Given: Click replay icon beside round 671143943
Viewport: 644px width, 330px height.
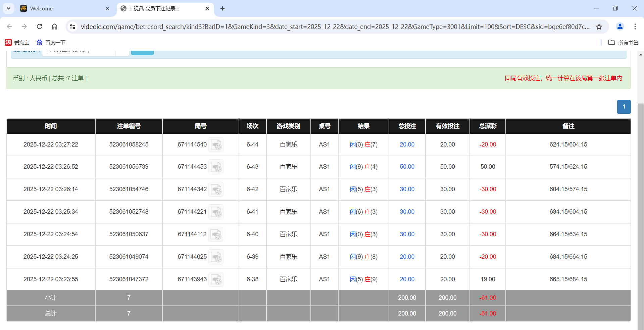Looking at the screenshot, I should pos(216,280).
